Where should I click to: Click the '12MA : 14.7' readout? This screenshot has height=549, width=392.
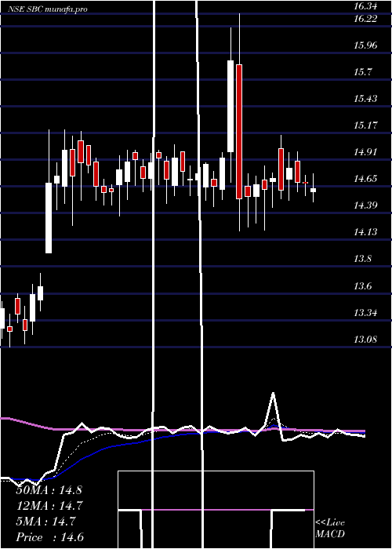pos(49,506)
